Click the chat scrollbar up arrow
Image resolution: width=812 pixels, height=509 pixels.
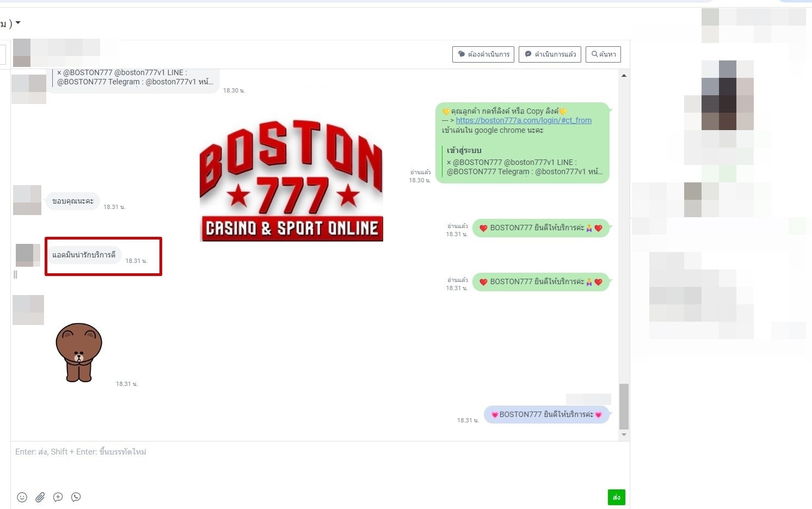(x=624, y=76)
